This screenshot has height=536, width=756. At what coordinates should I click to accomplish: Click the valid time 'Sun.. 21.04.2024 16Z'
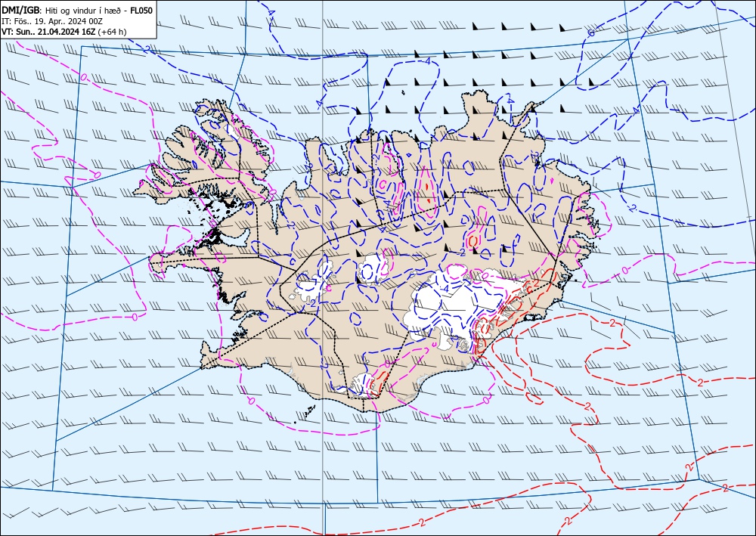click(x=54, y=32)
